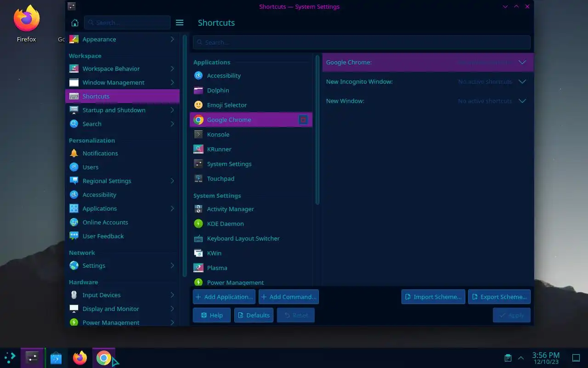The image size is (588, 368).
Task: Click Export Scheme button
Action: coord(499,297)
